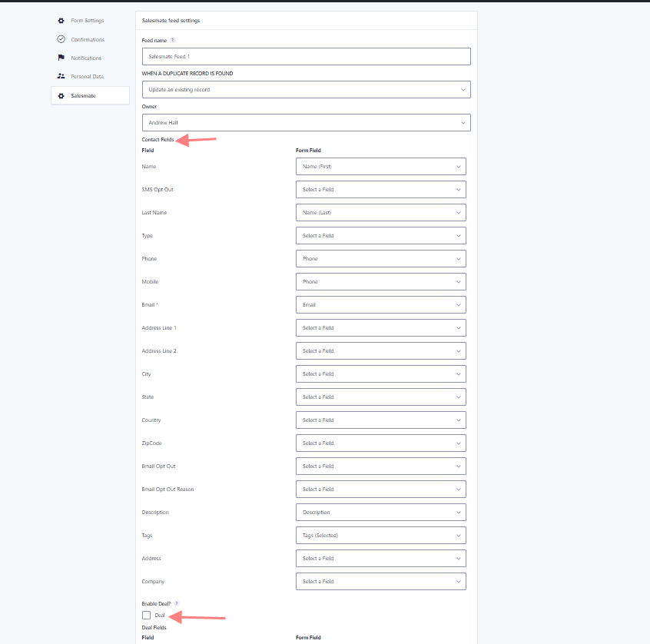Click the Notifications flag icon

click(61, 58)
